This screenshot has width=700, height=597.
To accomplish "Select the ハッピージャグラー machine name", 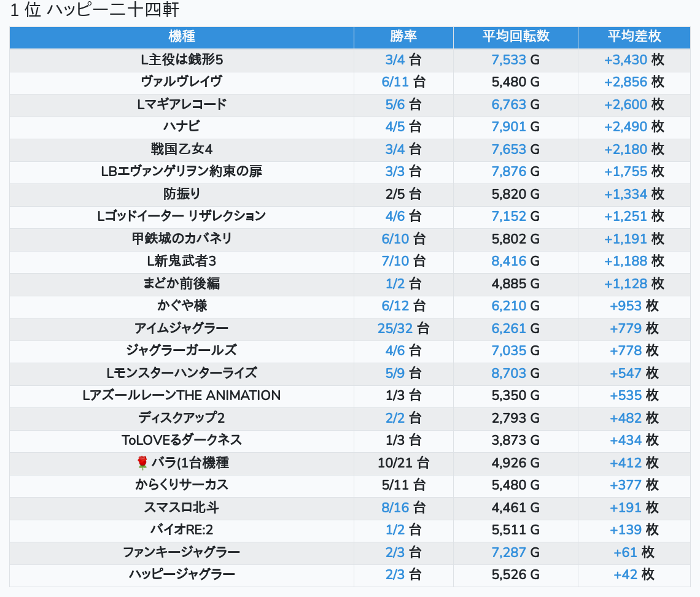I will (181, 574).
